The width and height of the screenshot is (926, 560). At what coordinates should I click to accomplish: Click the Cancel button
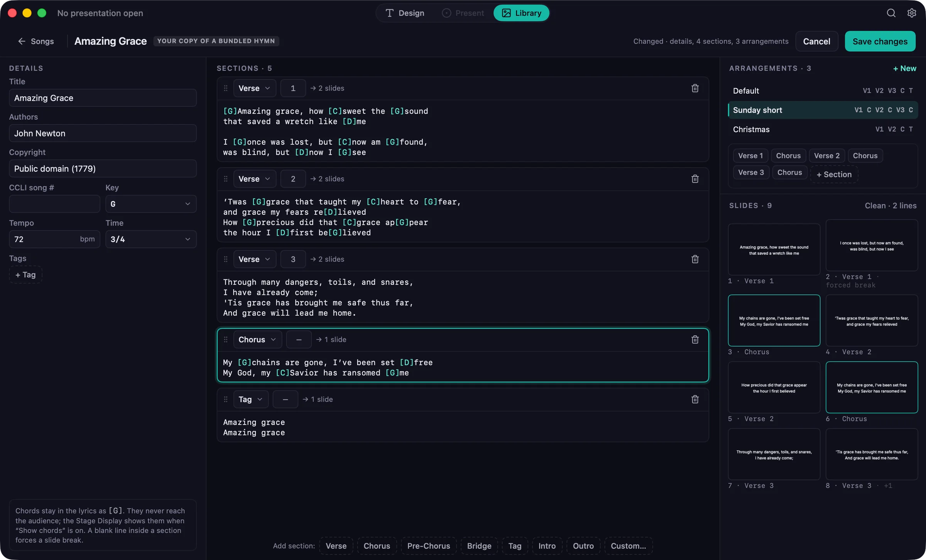[816, 41]
